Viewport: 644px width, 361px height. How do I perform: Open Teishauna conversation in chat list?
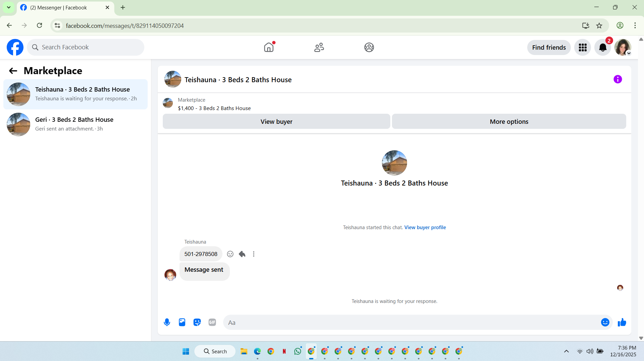tap(76, 94)
